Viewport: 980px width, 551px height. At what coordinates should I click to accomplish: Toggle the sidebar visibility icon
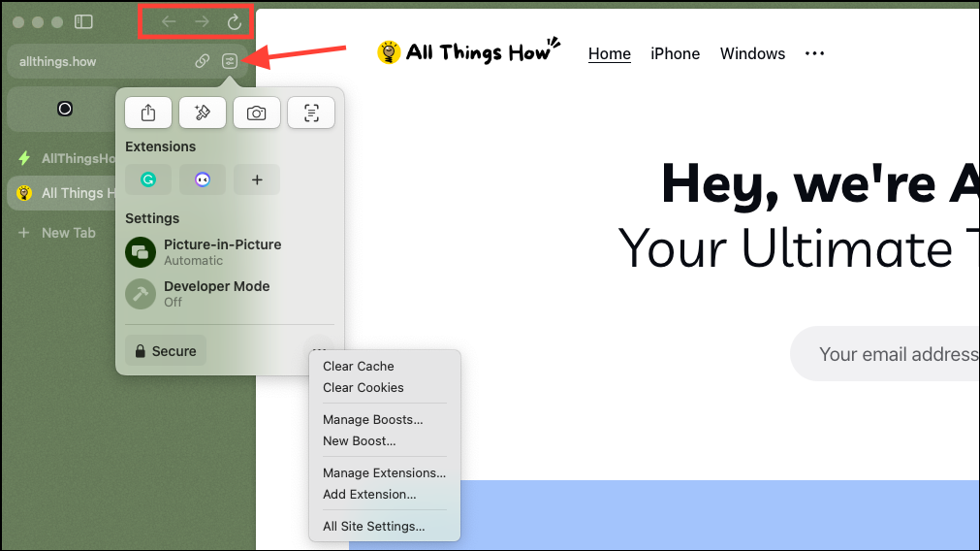click(83, 22)
